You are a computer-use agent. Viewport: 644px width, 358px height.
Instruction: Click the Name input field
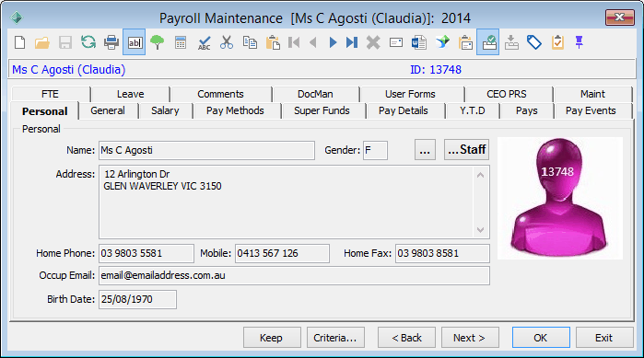206,151
